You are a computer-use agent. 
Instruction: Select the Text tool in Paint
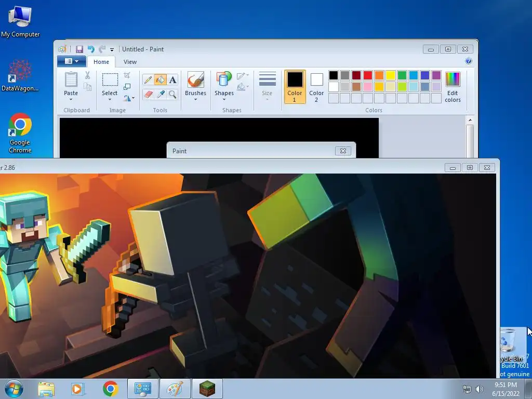coord(172,79)
